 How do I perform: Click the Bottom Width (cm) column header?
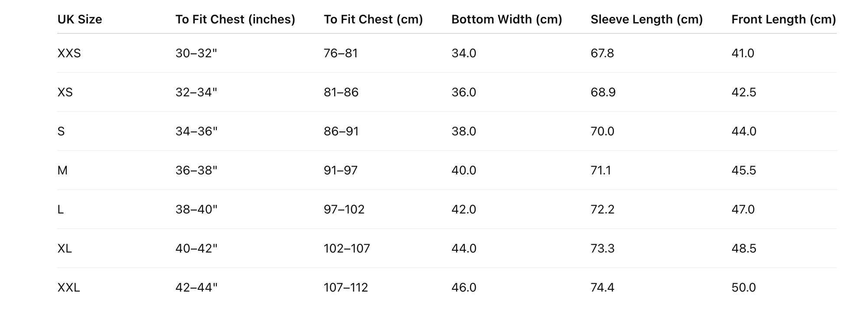point(506,20)
